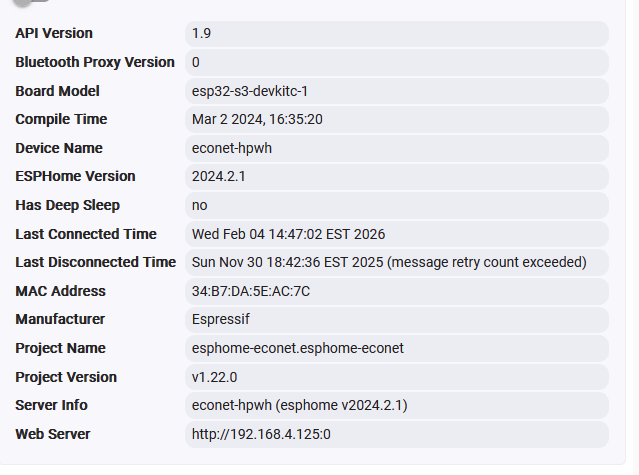The image size is (639, 475).
Task: Click the Web Server label
Action: [53, 434]
